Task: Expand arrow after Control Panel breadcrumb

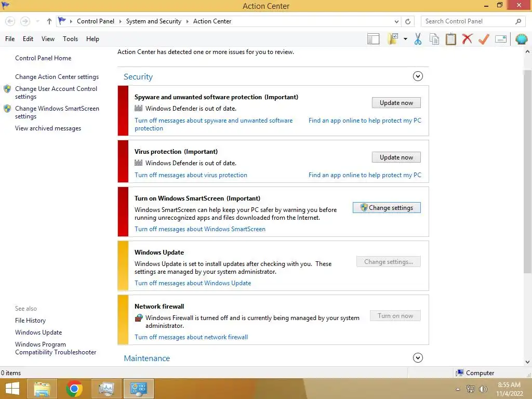Action: 120,21
